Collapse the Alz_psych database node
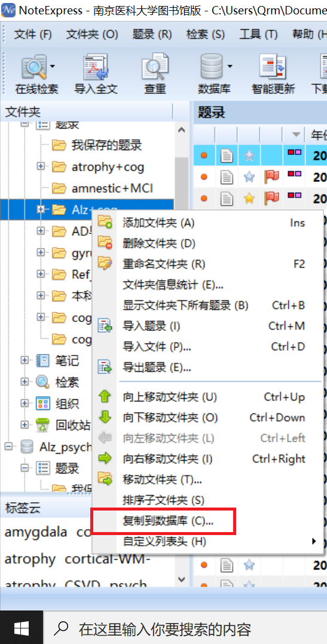Image resolution: width=327 pixels, height=644 pixels. (x=9, y=446)
